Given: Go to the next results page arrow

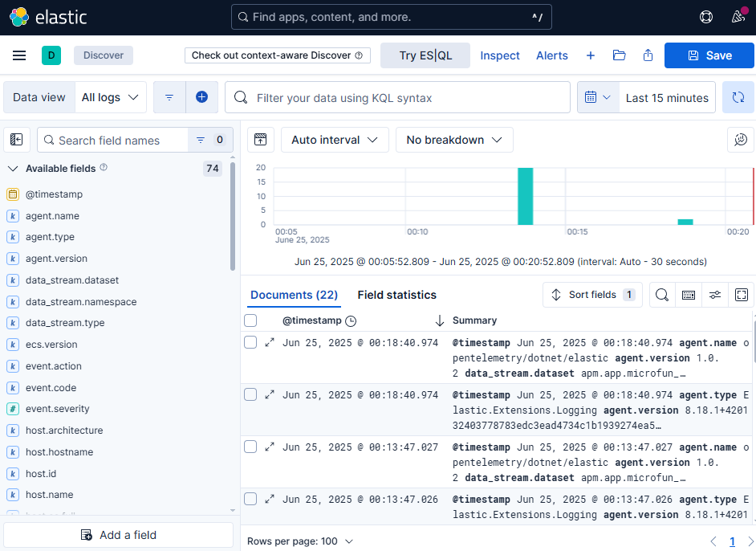Looking at the screenshot, I should [x=750, y=541].
